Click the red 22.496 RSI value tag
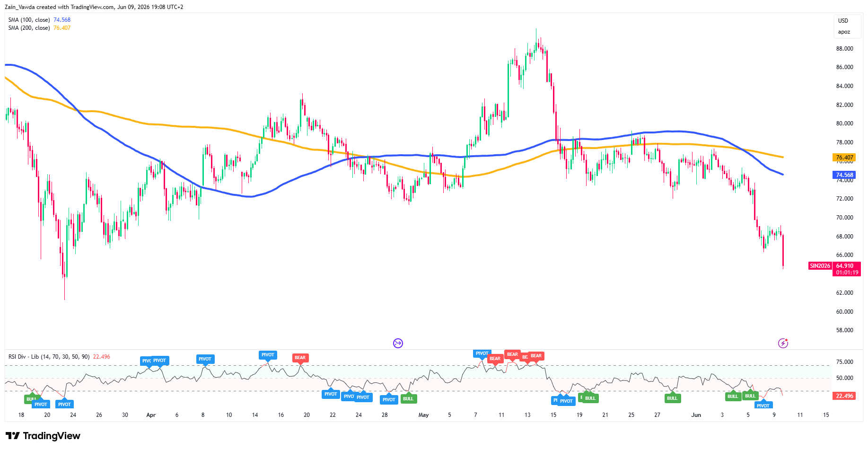Image resolution: width=868 pixels, height=450 pixels. 844,396
